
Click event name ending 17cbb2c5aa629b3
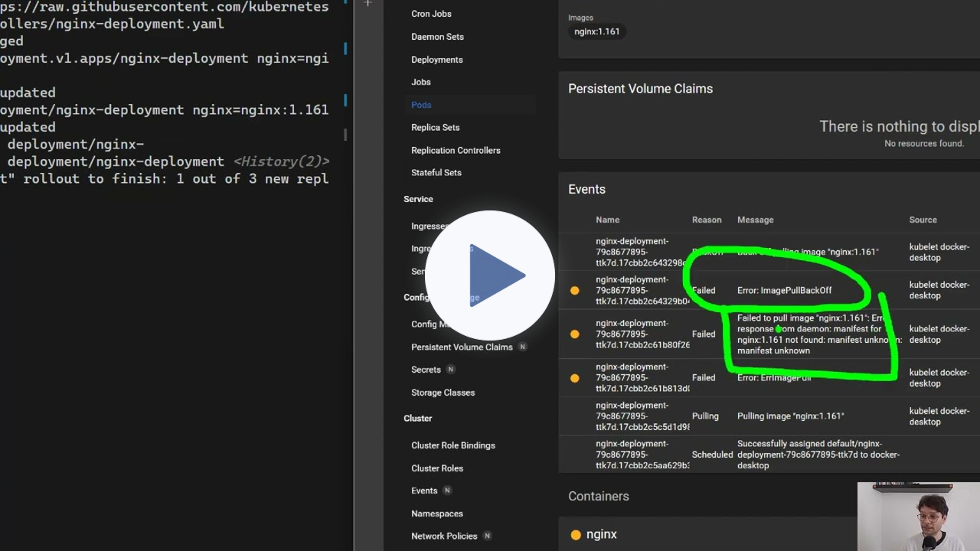point(642,455)
